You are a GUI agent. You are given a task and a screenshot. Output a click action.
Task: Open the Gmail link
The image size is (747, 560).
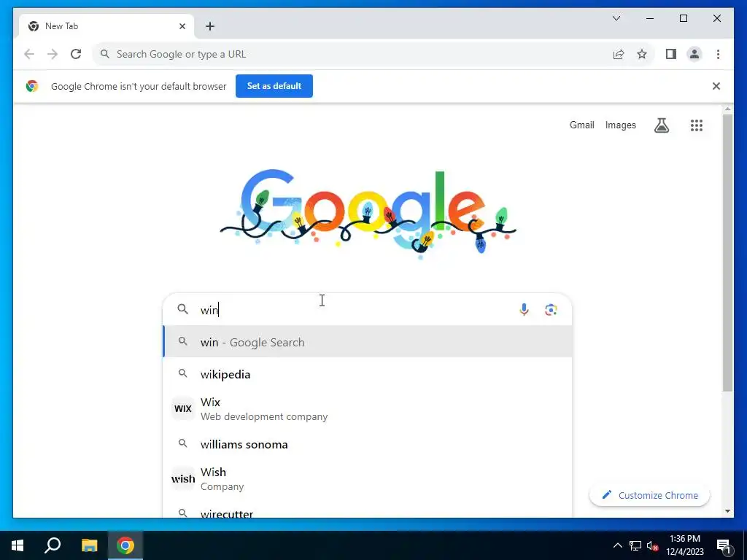click(x=581, y=125)
